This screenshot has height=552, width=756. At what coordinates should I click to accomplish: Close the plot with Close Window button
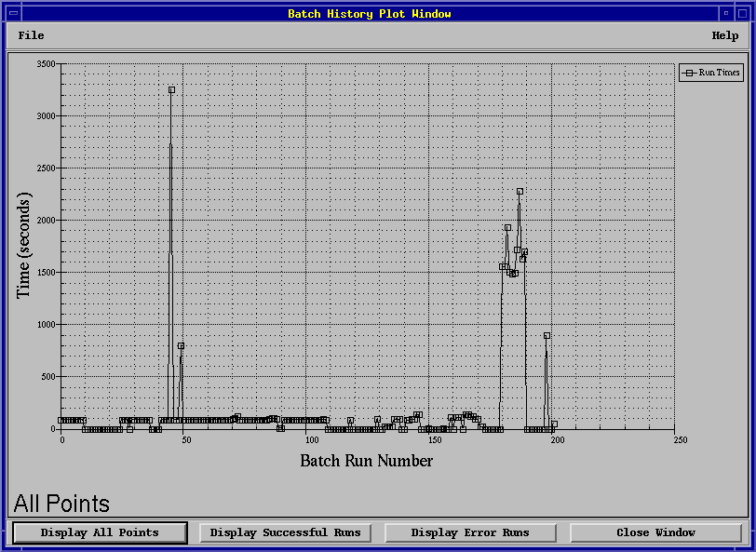coord(655,532)
